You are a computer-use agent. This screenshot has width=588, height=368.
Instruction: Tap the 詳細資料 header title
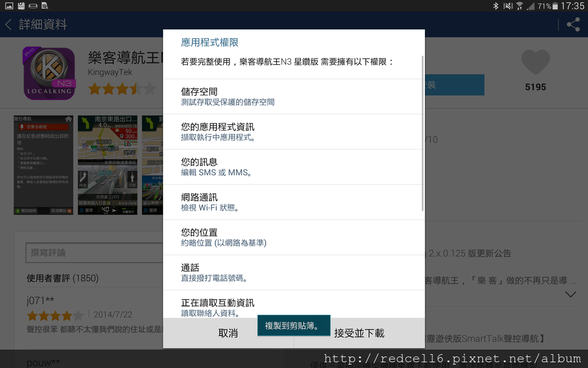[x=42, y=24]
